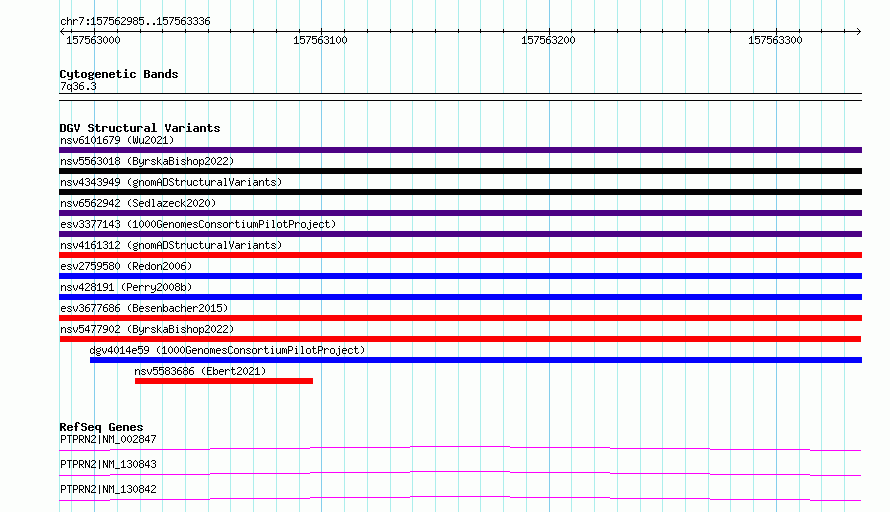Image resolution: width=890 pixels, height=512 pixels.
Task: Open nsv4161312 (gnomADStructuralVariants) label
Action: pos(171,245)
